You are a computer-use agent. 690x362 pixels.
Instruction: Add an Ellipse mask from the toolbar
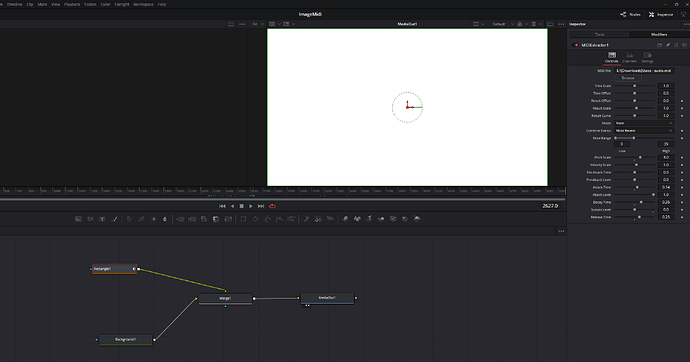click(255, 219)
